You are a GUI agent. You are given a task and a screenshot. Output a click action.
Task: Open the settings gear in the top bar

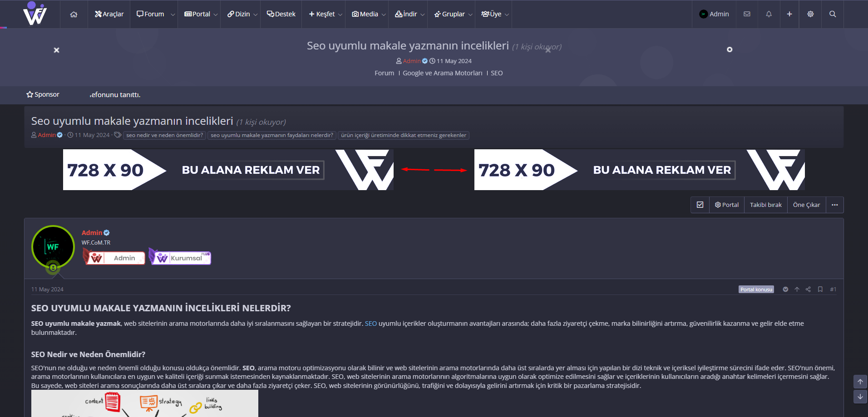(x=810, y=14)
